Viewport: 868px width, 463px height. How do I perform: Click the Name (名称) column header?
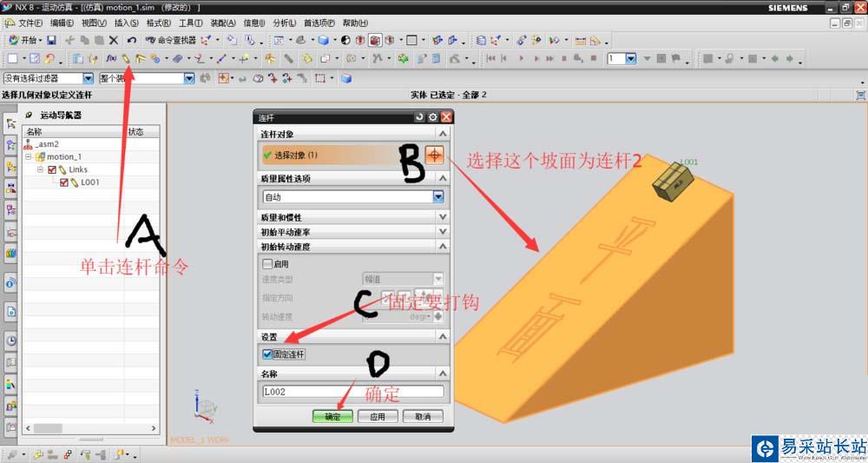click(74, 131)
